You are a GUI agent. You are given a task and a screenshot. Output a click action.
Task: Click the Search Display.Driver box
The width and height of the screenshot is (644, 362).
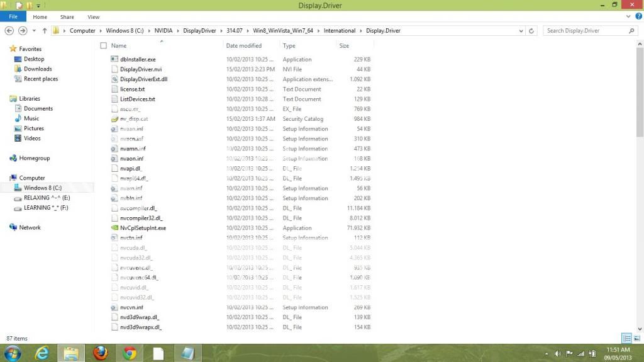pos(590,30)
